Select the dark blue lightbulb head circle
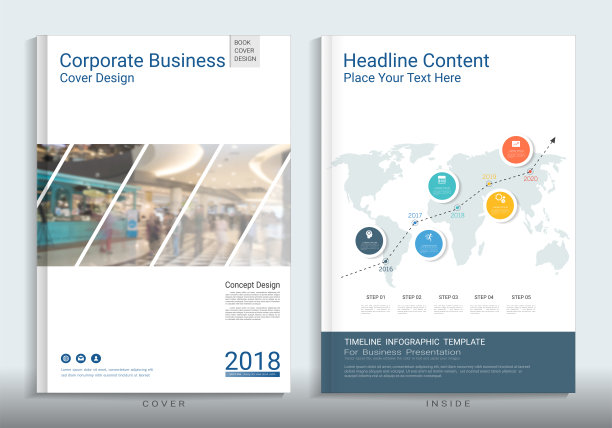The width and height of the screenshot is (612, 428). (370, 240)
